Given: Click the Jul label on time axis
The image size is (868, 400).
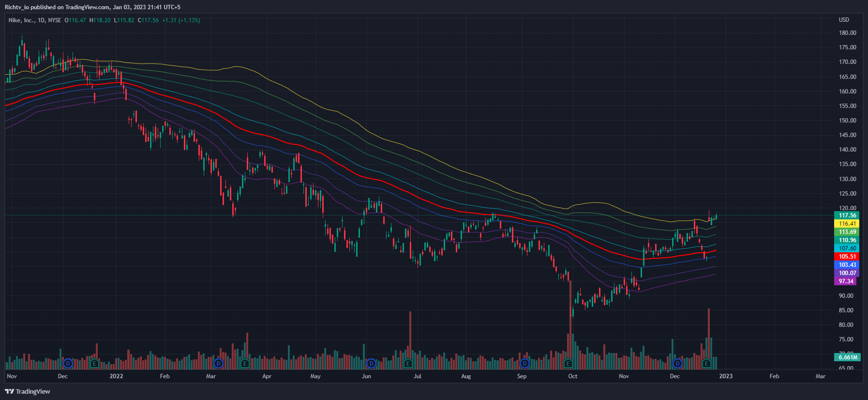Looking at the screenshot, I should coord(418,376).
